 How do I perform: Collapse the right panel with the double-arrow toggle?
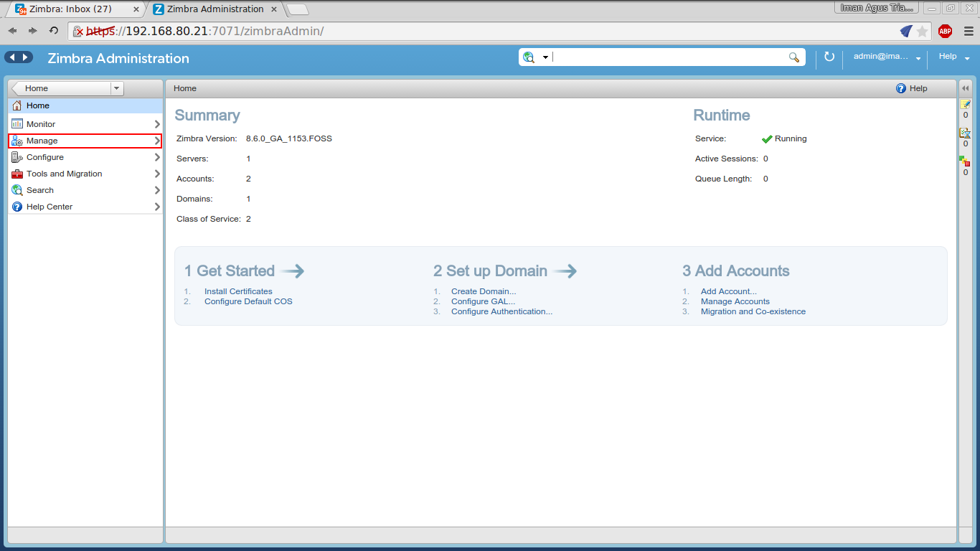pos(965,88)
